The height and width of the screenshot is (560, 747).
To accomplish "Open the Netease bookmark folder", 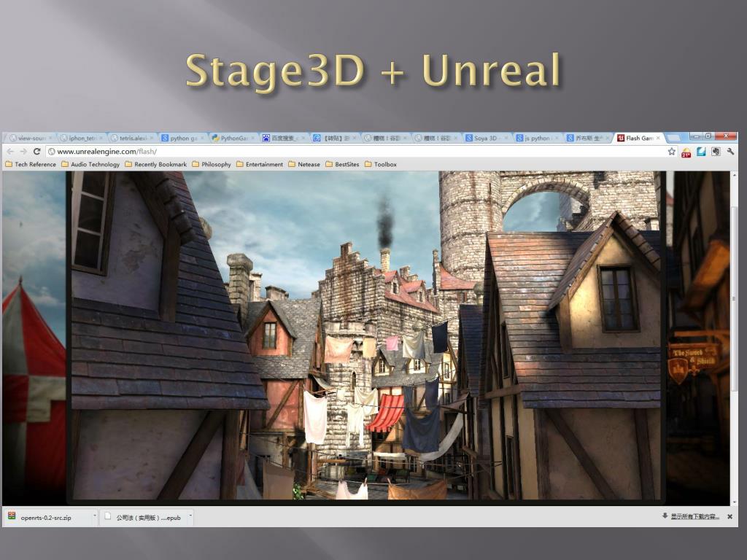I will point(304,164).
